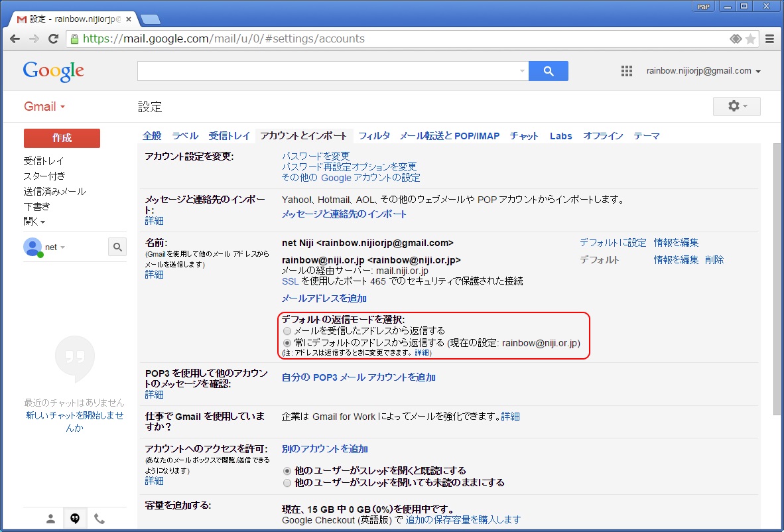Edit info for the gmail.com address

pyautogui.click(x=676, y=243)
